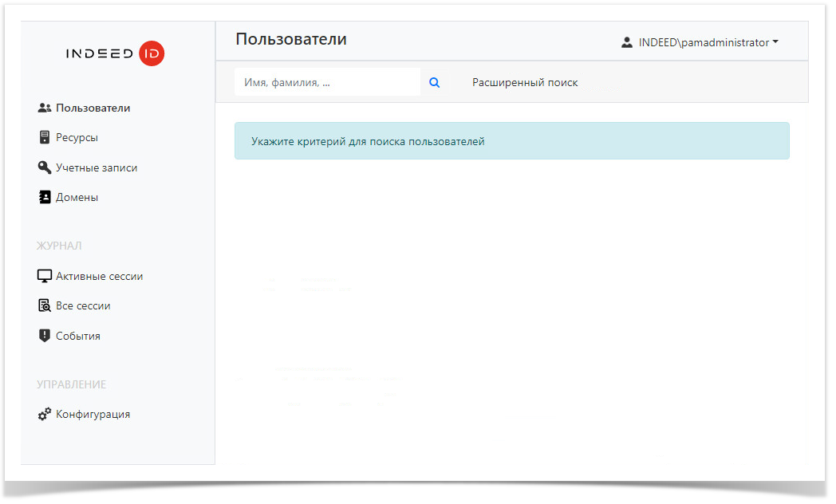
Task: Click the server icon beside Ресурсы
Action: 45,137
